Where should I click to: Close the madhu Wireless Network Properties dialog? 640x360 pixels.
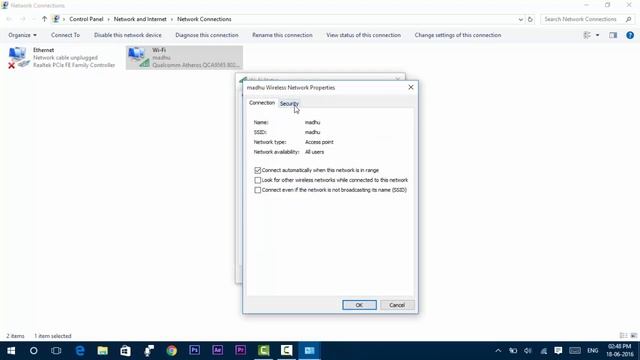pyautogui.click(x=411, y=87)
